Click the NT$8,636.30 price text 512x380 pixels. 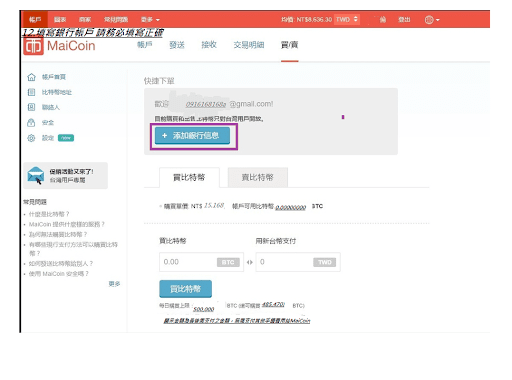(314, 20)
